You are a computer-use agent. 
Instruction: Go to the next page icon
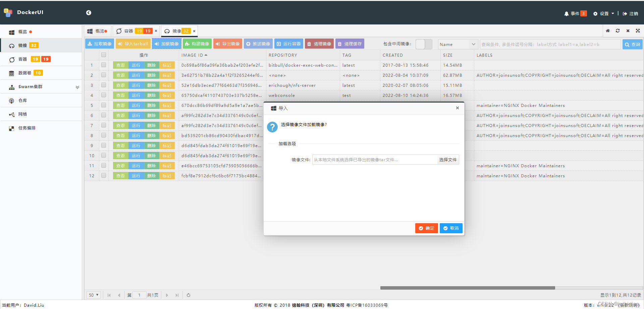[x=167, y=295]
